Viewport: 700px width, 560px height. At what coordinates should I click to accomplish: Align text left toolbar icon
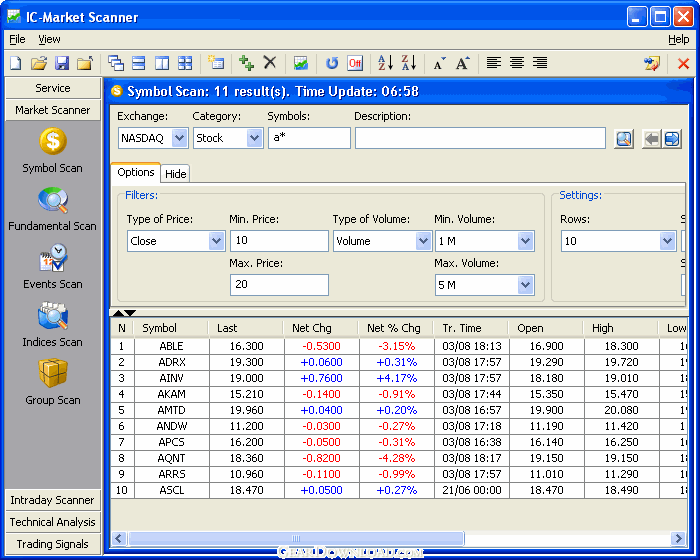tap(494, 63)
